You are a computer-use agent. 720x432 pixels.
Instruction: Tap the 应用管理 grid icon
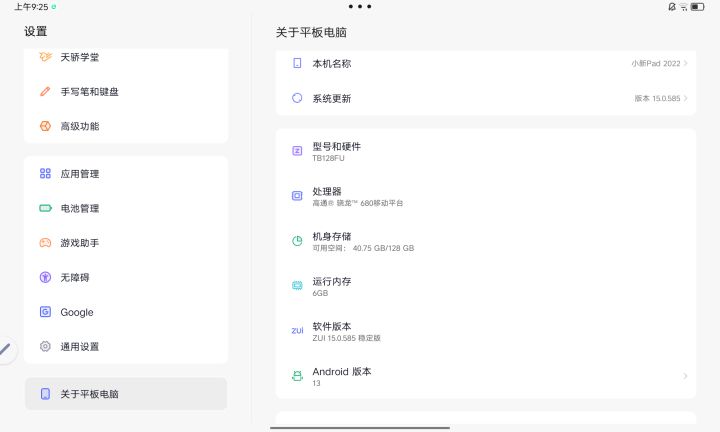click(x=45, y=173)
